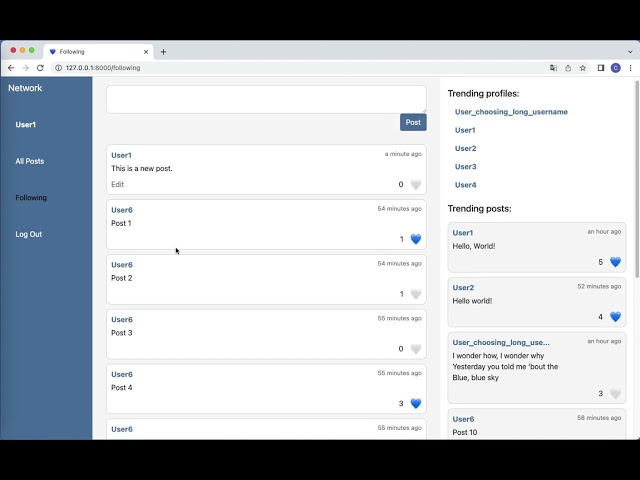Open Chrome three-dot menu
This screenshot has width=640, height=480.
631,68
